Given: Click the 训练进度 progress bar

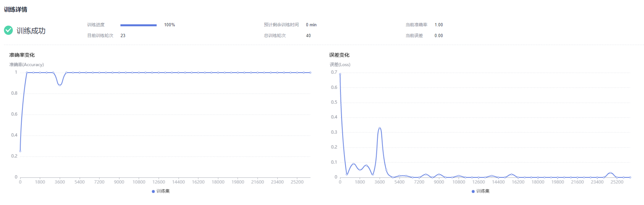Looking at the screenshot, I should pos(138,25).
